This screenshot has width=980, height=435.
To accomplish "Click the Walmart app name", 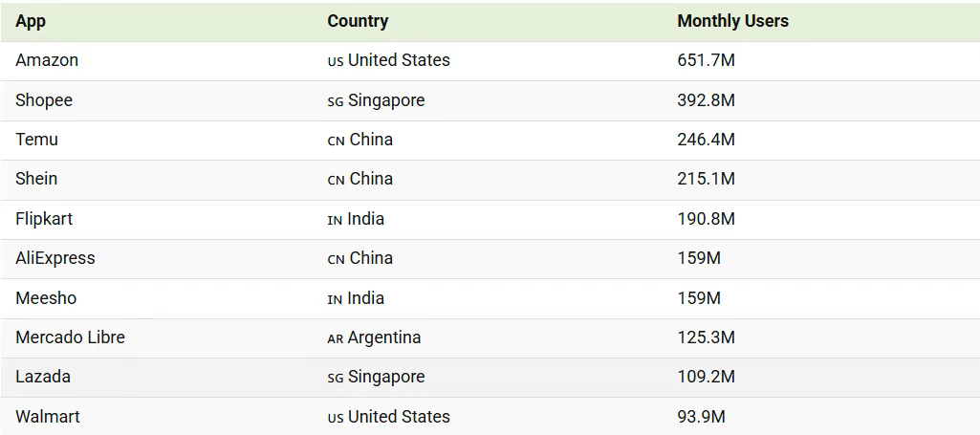I will tap(48, 417).
